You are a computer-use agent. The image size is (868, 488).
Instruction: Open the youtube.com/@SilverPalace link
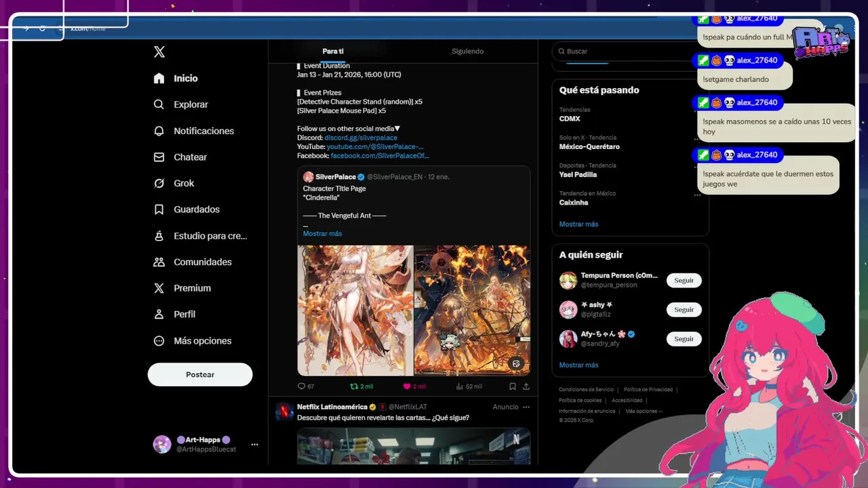click(x=375, y=146)
